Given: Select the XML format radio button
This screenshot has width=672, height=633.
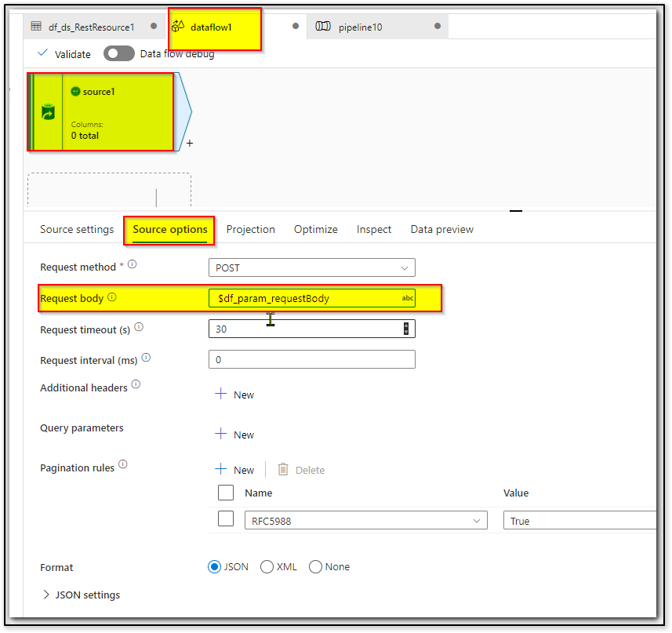Looking at the screenshot, I should point(266,566).
